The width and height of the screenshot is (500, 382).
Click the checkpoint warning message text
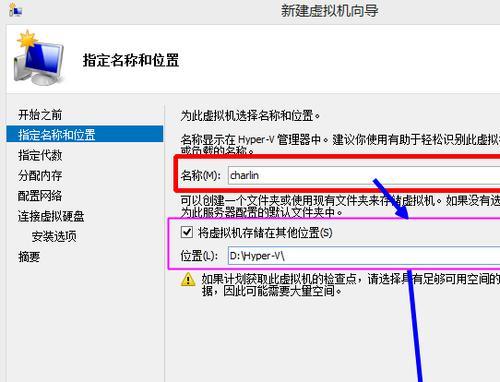pyautogui.click(x=351, y=285)
